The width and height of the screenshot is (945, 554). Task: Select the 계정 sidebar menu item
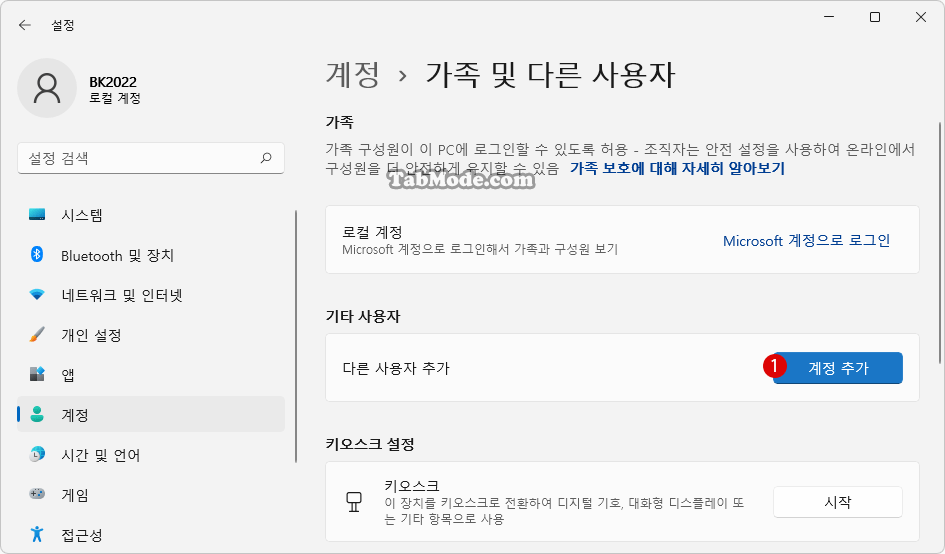click(151, 414)
